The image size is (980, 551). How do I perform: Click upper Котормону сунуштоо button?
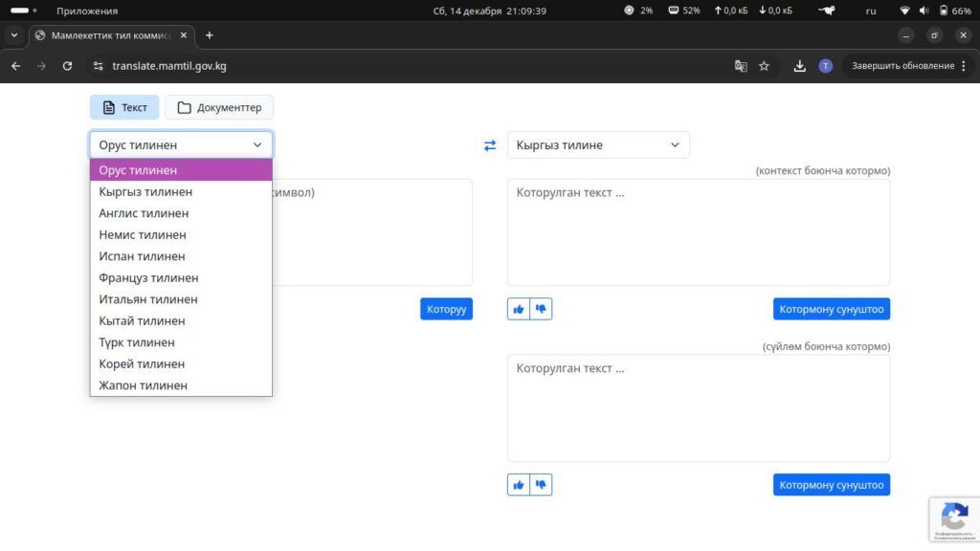pyautogui.click(x=832, y=309)
